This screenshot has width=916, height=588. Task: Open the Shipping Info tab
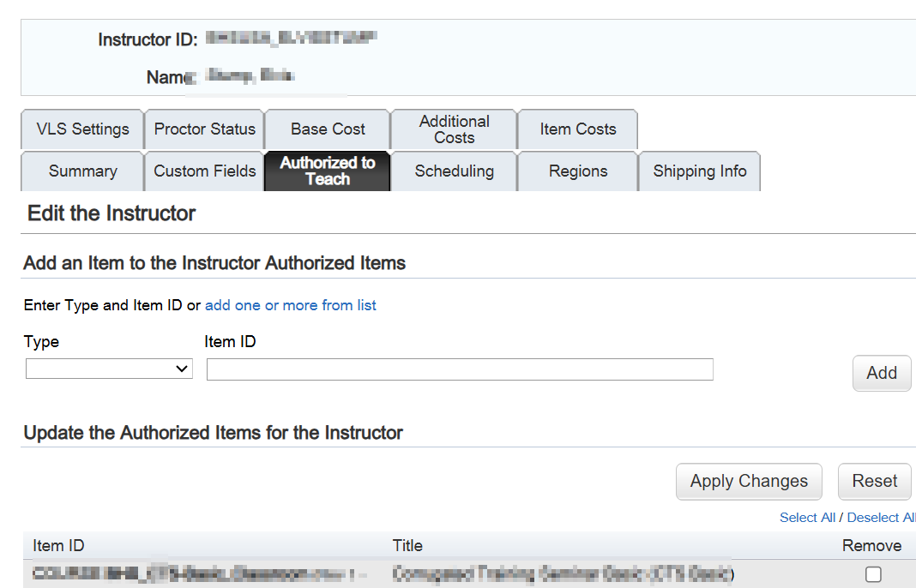(699, 171)
